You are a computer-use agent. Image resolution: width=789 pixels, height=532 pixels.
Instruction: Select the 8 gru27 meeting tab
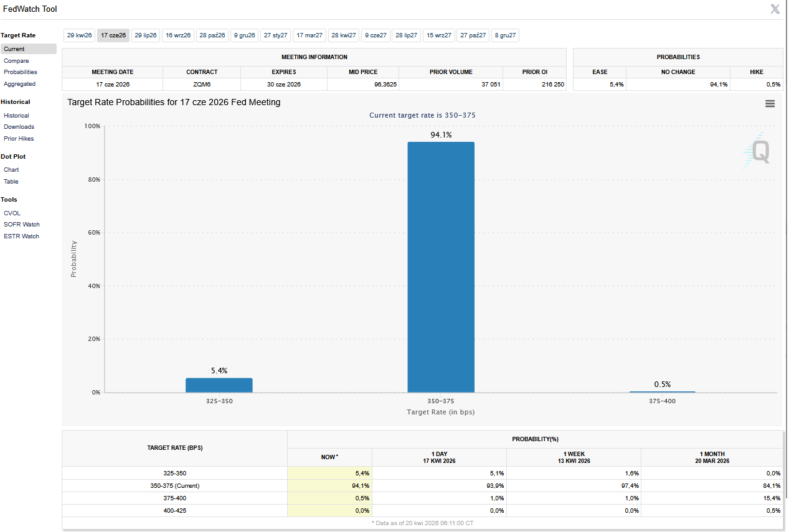[x=505, y=35]
